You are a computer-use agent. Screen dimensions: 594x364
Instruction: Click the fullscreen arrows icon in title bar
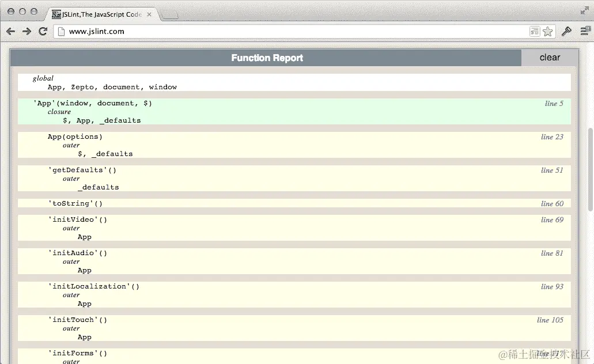[585, 11]
